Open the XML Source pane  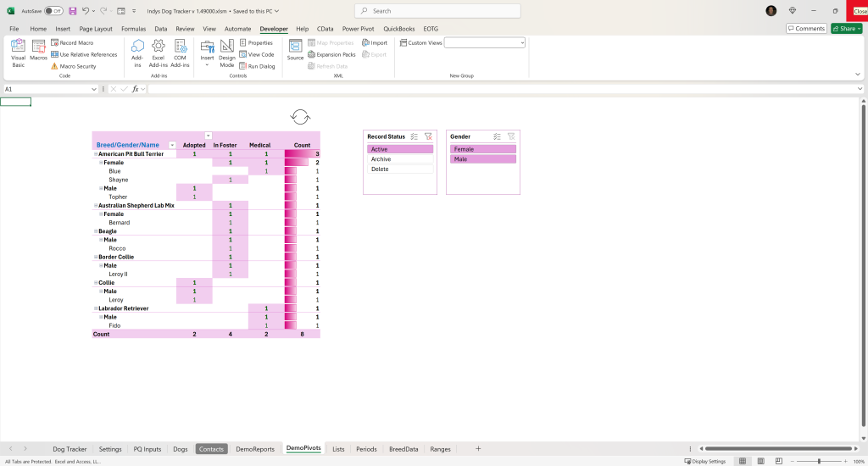pyautogui.click(x=295, y=50)
